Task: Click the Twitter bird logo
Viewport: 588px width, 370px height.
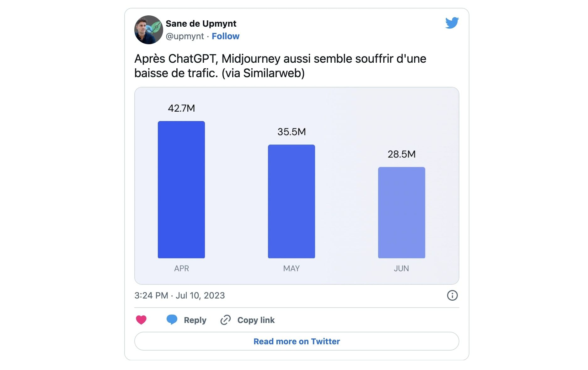Action: click(x=452, y=23)
